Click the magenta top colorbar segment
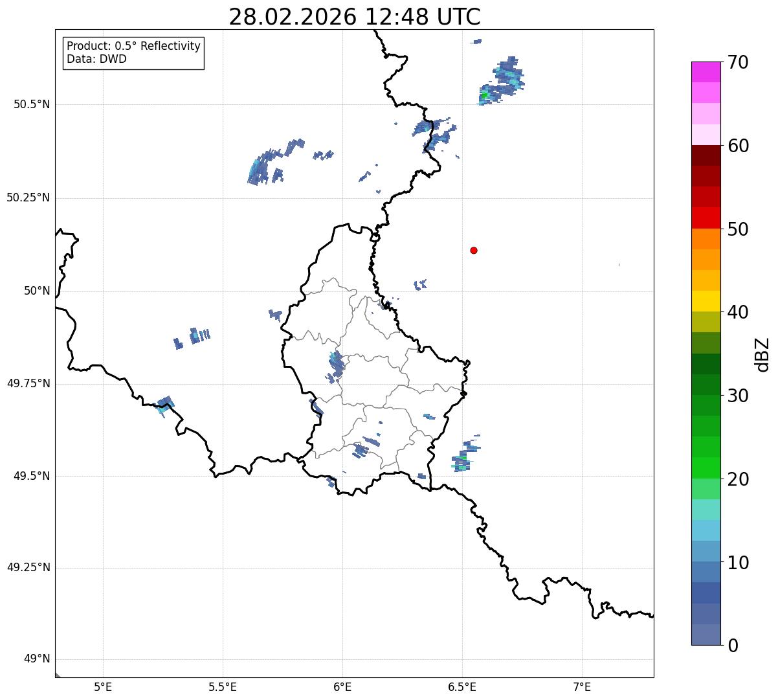The image size is (778, 700). [706, 72]
